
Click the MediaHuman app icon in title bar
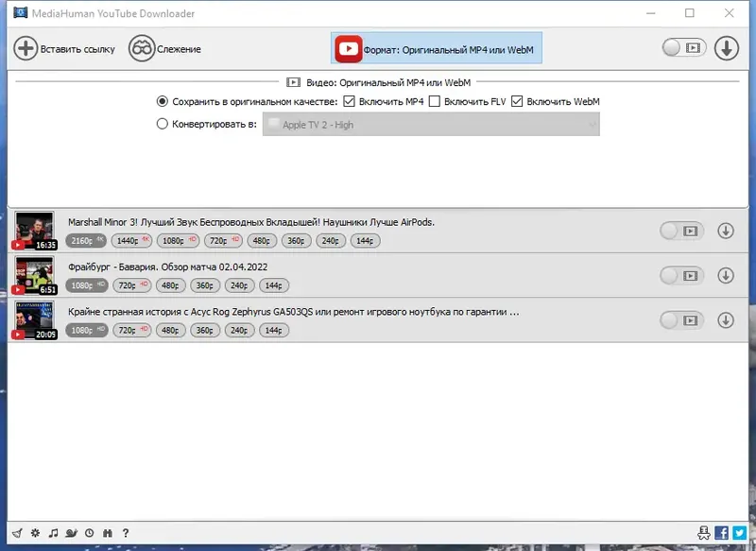point(20,12)
